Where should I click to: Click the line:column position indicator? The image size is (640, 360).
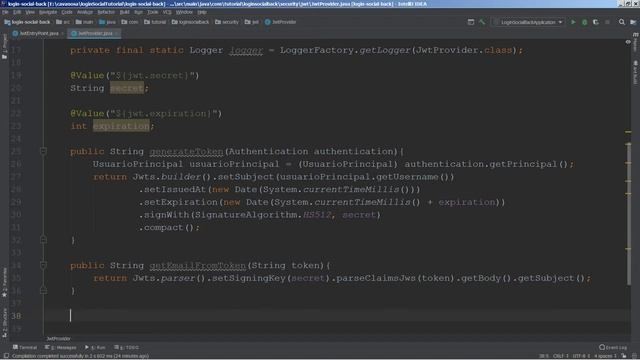(x=544, y=356)
